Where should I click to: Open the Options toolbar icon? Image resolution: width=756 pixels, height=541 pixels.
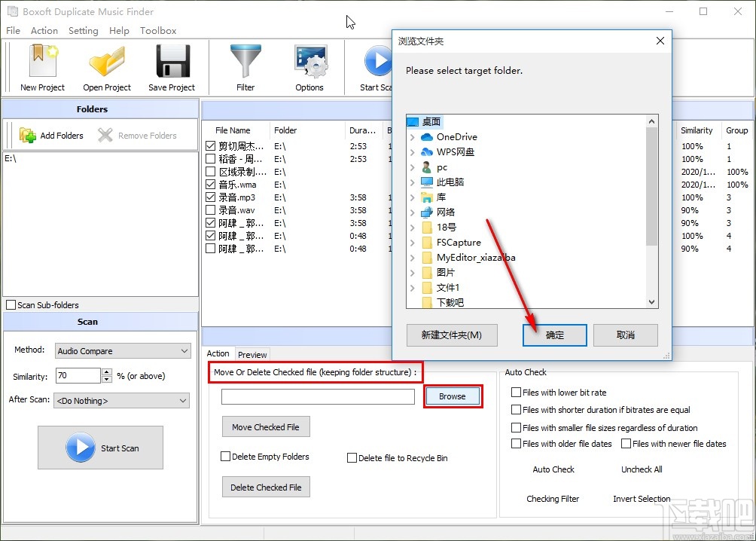click(x=310, y=61)
